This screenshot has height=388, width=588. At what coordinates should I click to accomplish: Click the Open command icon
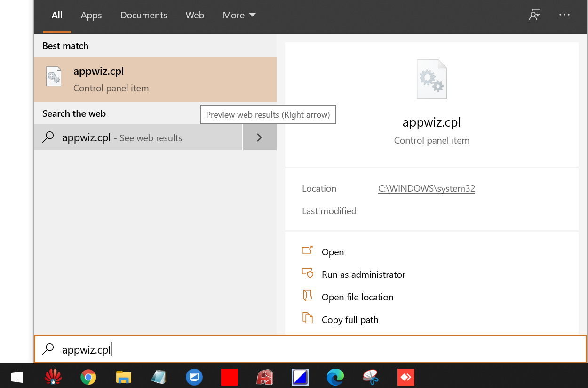coord(307,251)
